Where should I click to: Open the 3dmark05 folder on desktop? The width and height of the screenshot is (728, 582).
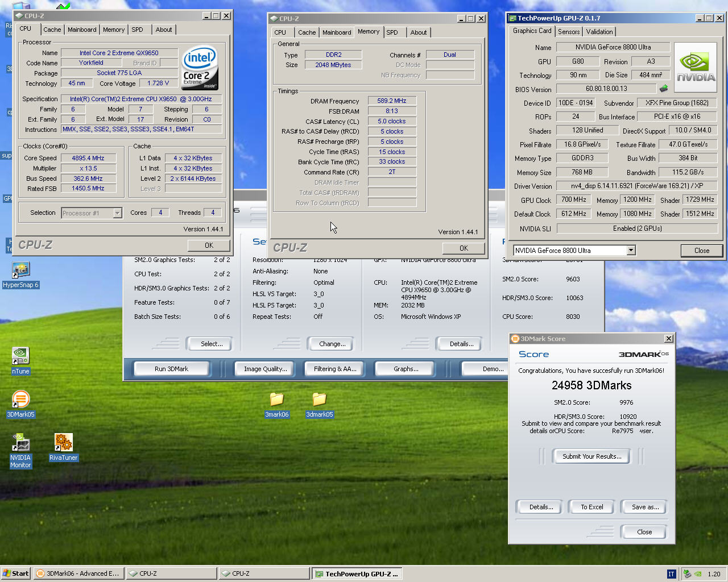[x=319, y=399]
